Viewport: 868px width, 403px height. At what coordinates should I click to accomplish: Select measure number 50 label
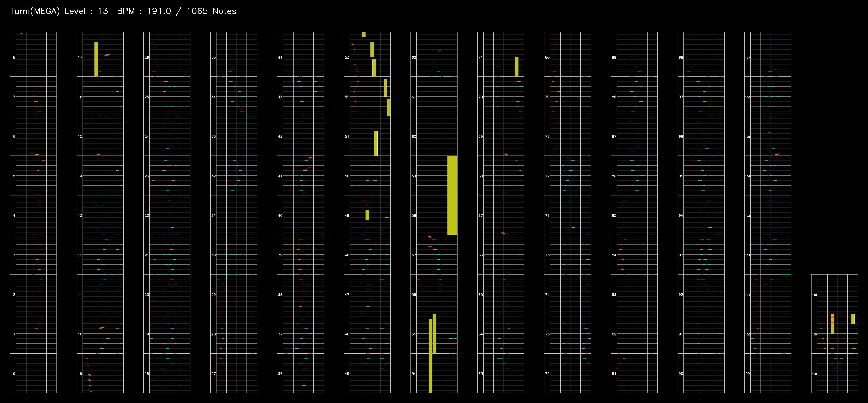coord(347,176)
